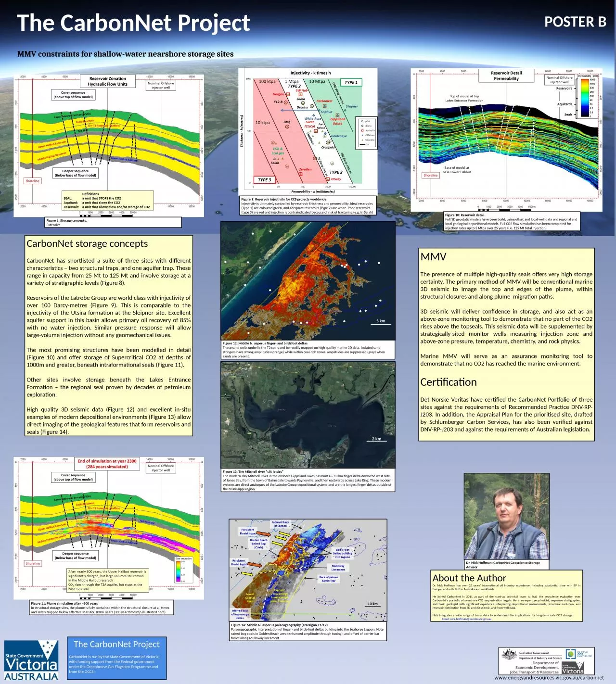Click the 'Certification' heading
This screenshot has width=616, height=684.
point(449,382)
